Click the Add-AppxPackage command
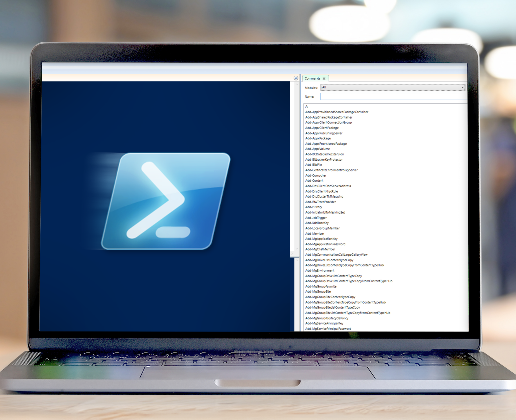Screen dimensions: 516x420 pyautogui.click(x=318, y=138)
